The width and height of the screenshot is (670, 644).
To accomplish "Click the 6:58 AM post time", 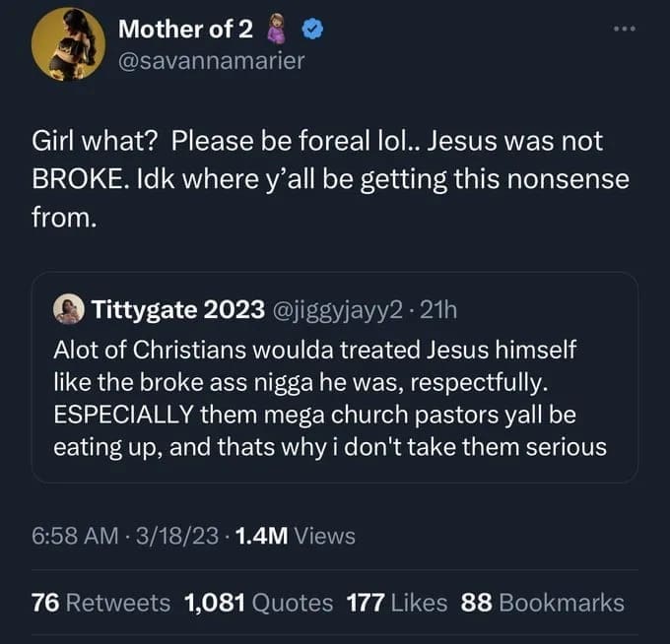I will [x=73, y=536].
